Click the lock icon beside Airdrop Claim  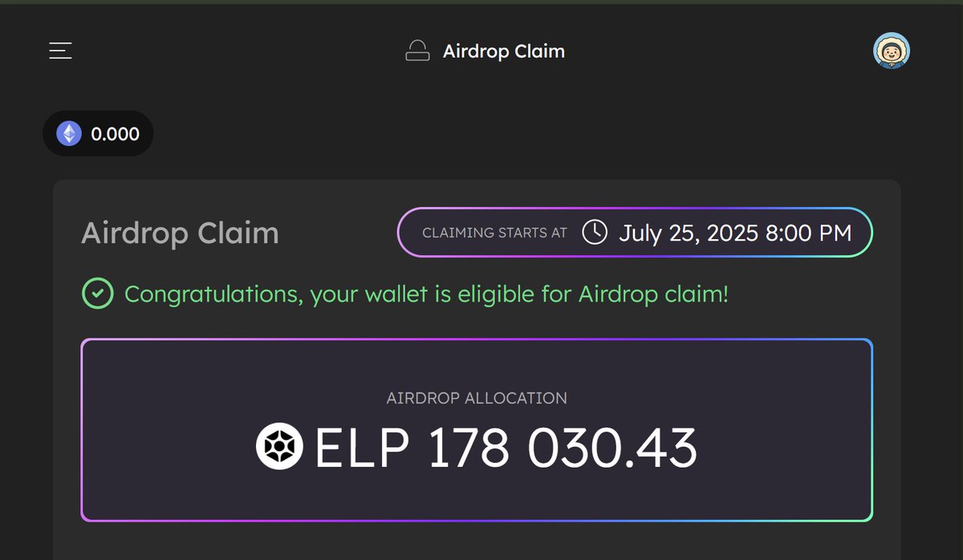417,51
